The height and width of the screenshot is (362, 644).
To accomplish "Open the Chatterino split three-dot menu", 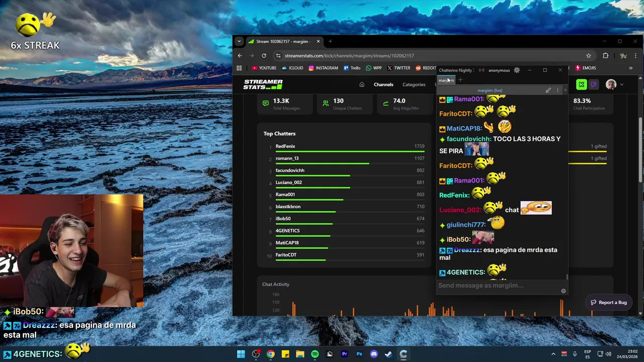I will click(557, 90).
